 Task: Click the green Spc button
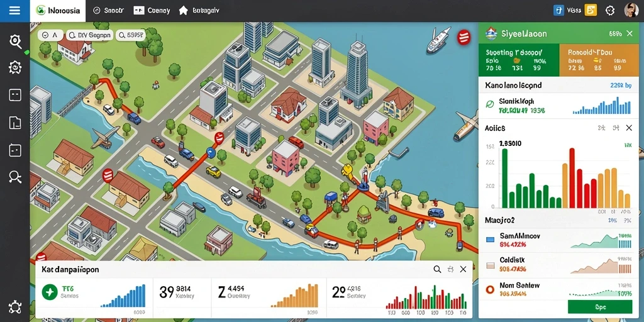599,307
